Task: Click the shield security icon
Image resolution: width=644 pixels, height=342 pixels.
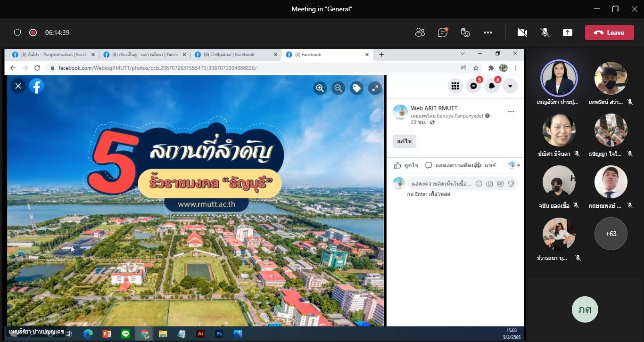Action: pyautogui.click(x=17, y=33)
